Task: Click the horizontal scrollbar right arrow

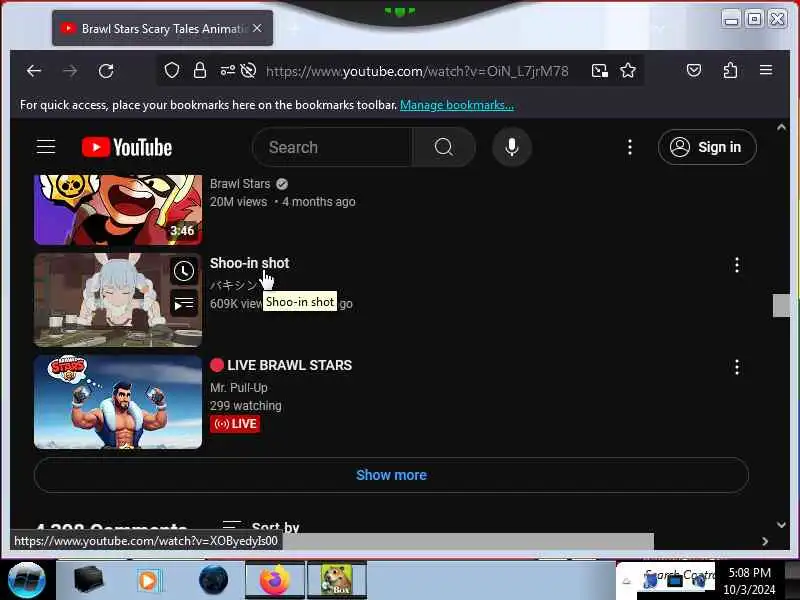Action: [x=764, y=541]
